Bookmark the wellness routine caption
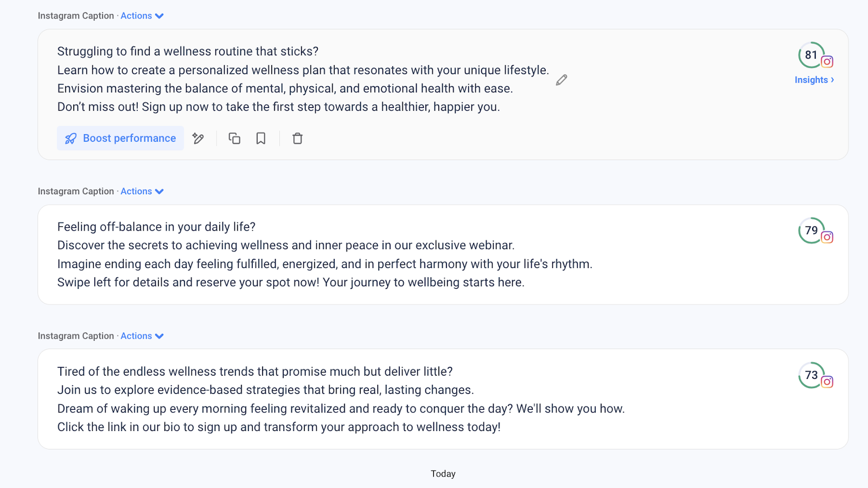 click(260, 138)
